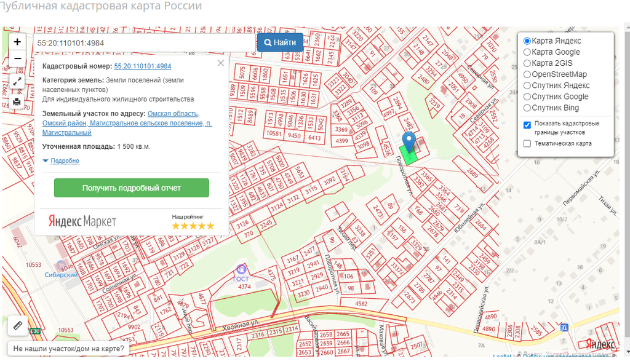
Task: Click parcel 3092 on the map
Action: [x=329, y=181]
